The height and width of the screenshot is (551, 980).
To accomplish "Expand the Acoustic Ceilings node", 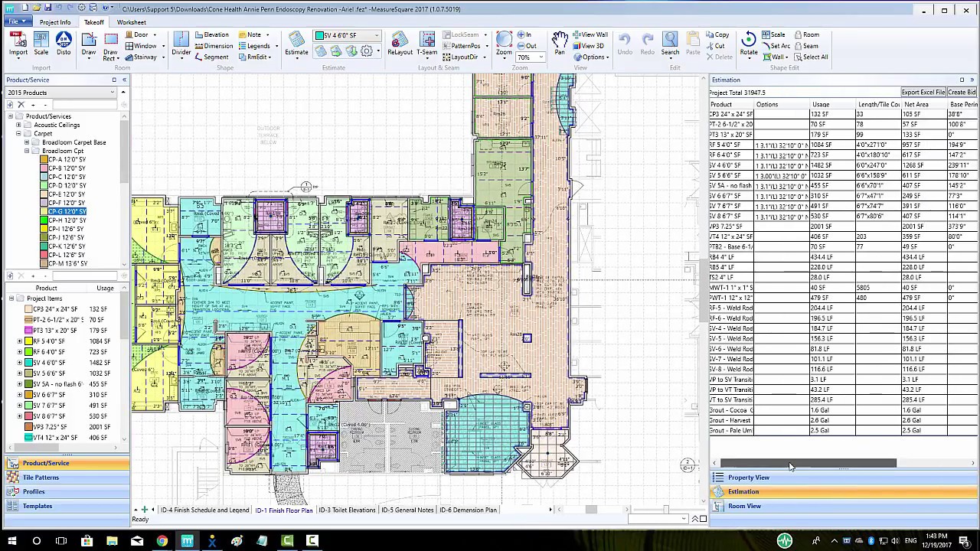I will (x=18, y=125).
